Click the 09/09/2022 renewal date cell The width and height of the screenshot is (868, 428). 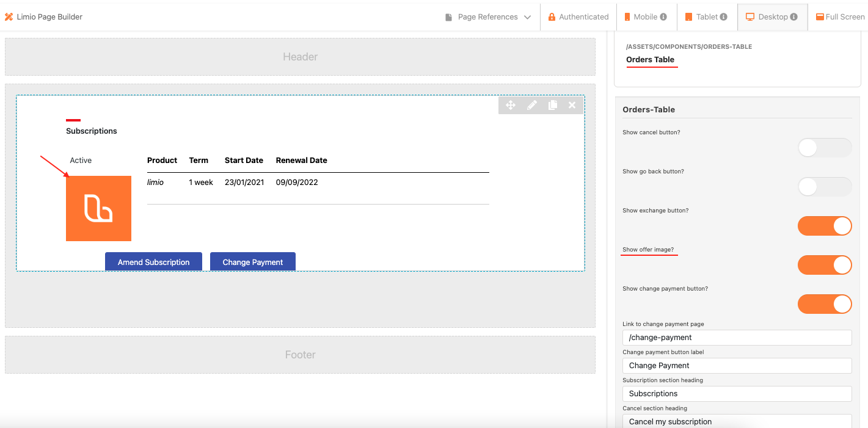pyautogui.click(x=297, y=182)
